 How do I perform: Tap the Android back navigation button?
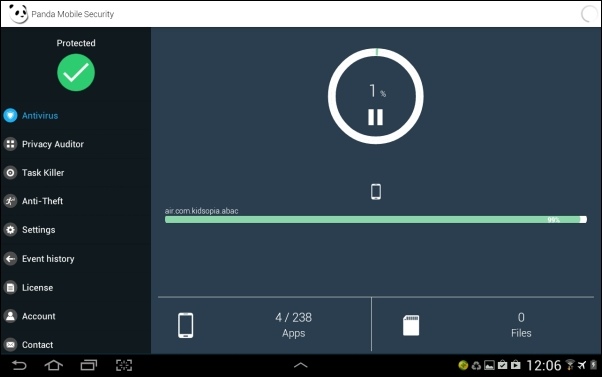19,365
